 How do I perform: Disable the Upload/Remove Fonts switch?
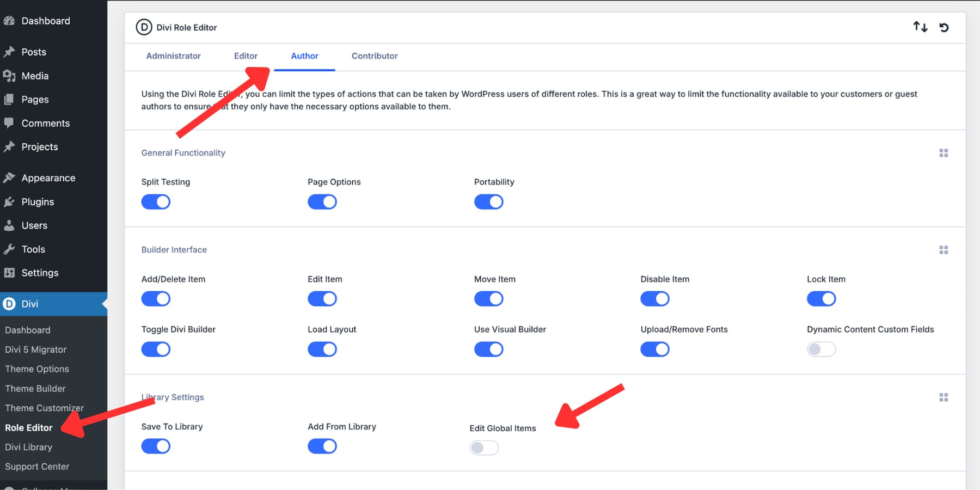coord(654,349)
